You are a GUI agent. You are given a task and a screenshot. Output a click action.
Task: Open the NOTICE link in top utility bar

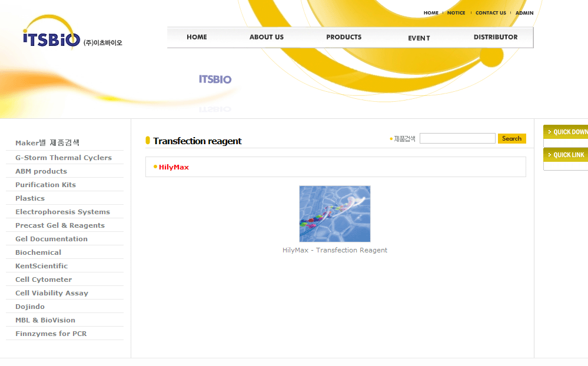pyautogui.click(x=456, y=13)
